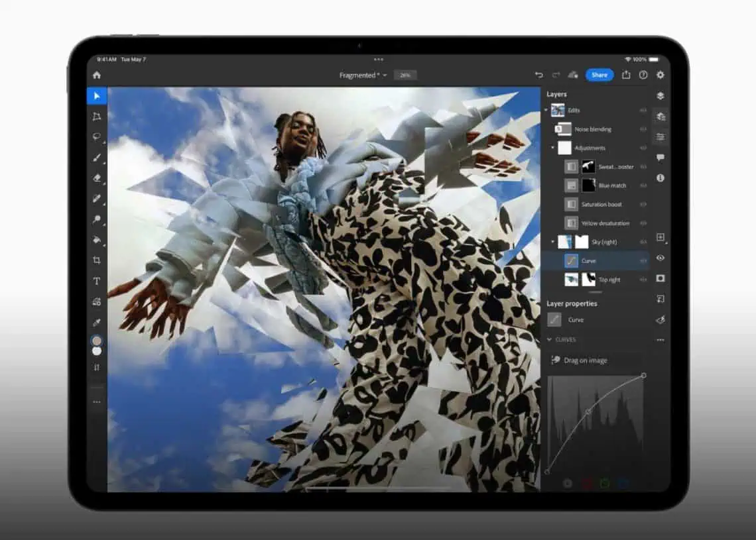
Task: Pick the Crop tool
Action: pos(97,260)
